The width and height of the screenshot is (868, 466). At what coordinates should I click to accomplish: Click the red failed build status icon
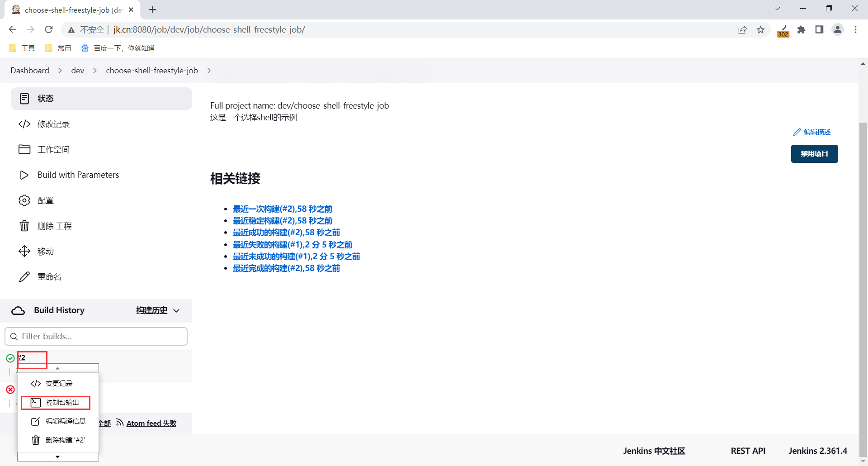pos(10,390)
